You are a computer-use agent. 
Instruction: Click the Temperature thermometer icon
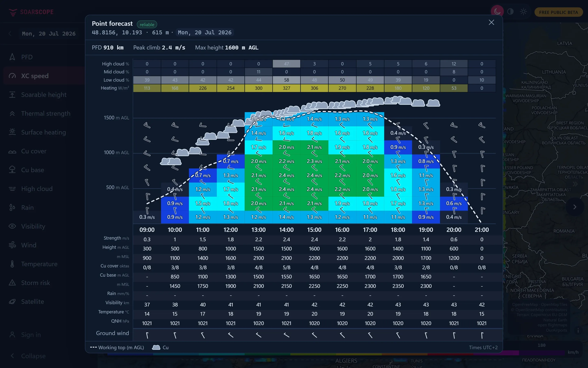(12, 264)
